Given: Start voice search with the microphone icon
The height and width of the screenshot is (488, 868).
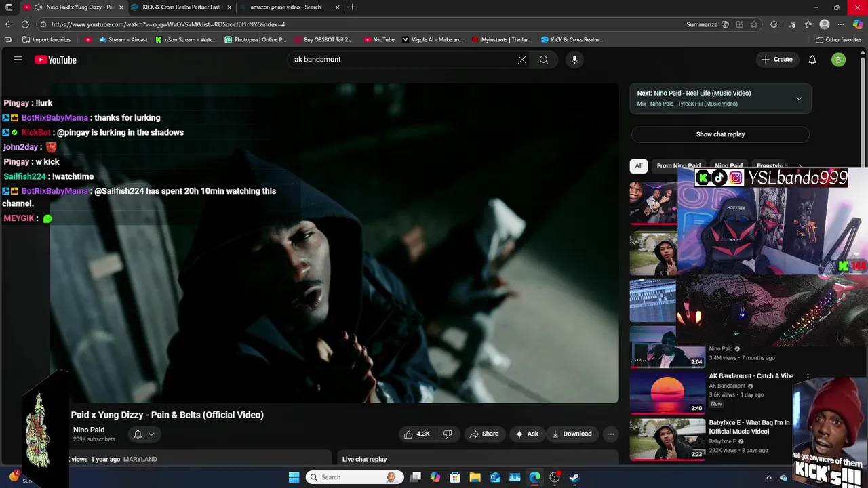Looking at the screenshot, I should 574,60.
